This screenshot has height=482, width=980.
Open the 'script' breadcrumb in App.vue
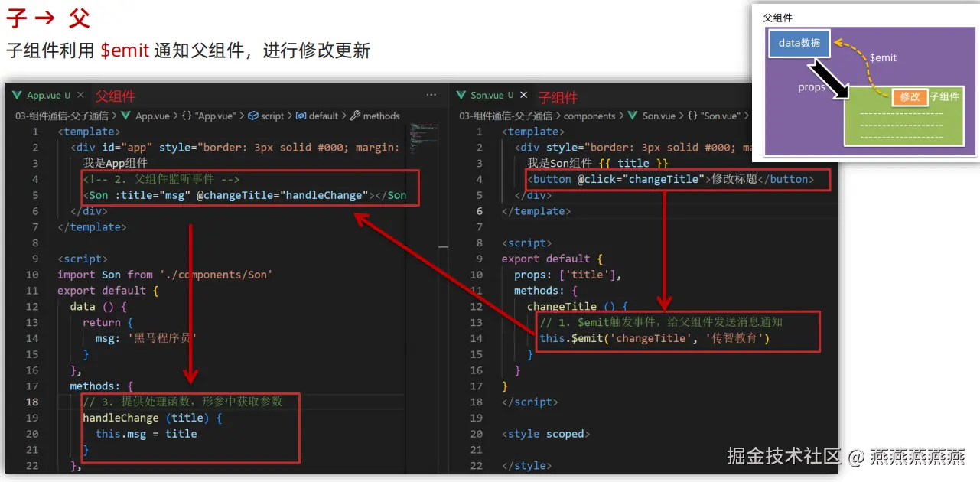click(x=272, y=116)
